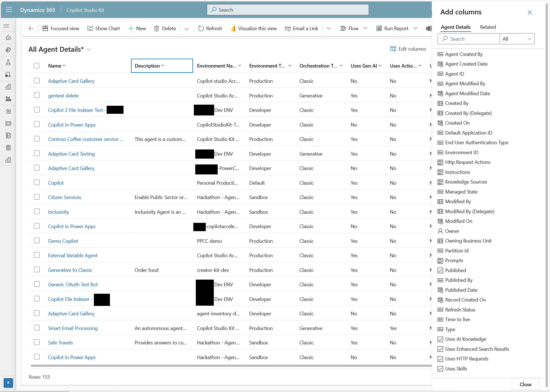Check the Contoso Coffee customer service row
This screenshot has width=550, height=392.
[x=37, y=139]
